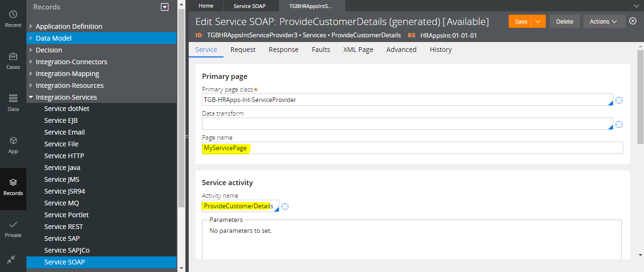Collapse the Integration-Services category
The image size is (644, 272).
(x=31, y=97)
